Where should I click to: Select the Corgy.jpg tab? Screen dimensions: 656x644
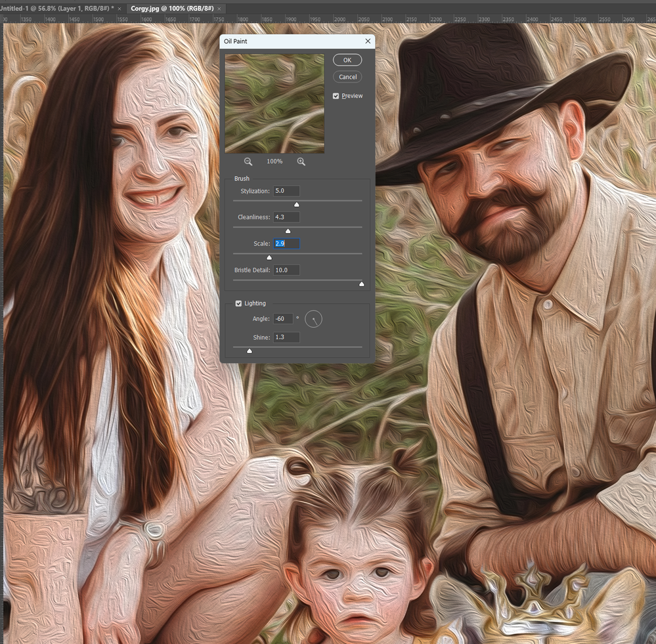coord(172,9)
